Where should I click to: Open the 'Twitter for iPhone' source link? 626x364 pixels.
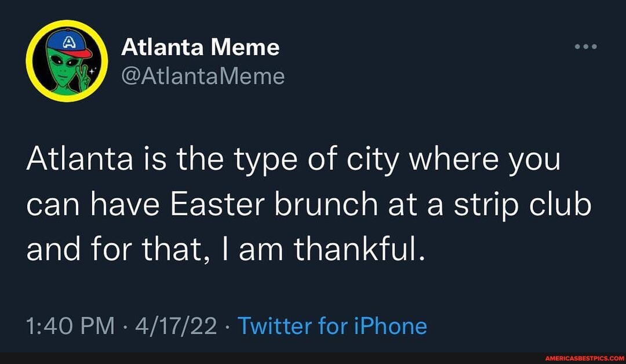click(x=333, y=326)
